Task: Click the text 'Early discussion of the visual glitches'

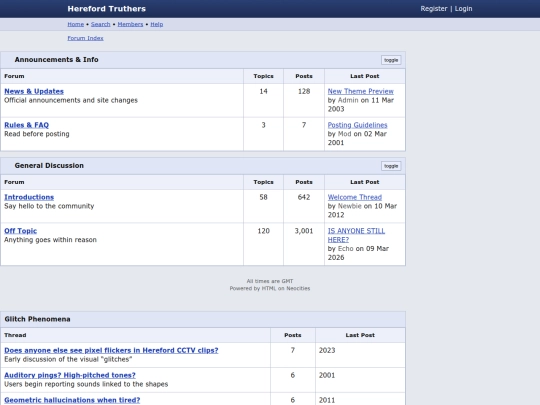Action: (68, 359)
